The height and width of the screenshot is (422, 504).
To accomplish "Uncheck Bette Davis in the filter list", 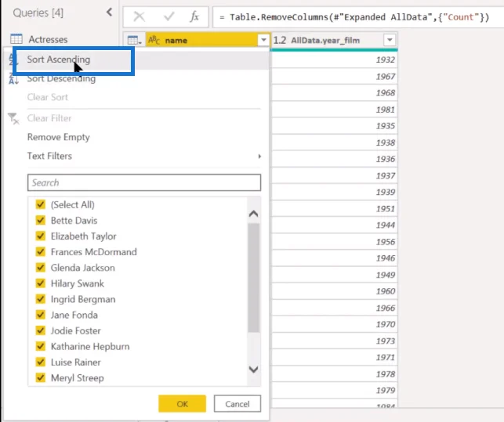I will pyautogui.click(x=41, y=220).
